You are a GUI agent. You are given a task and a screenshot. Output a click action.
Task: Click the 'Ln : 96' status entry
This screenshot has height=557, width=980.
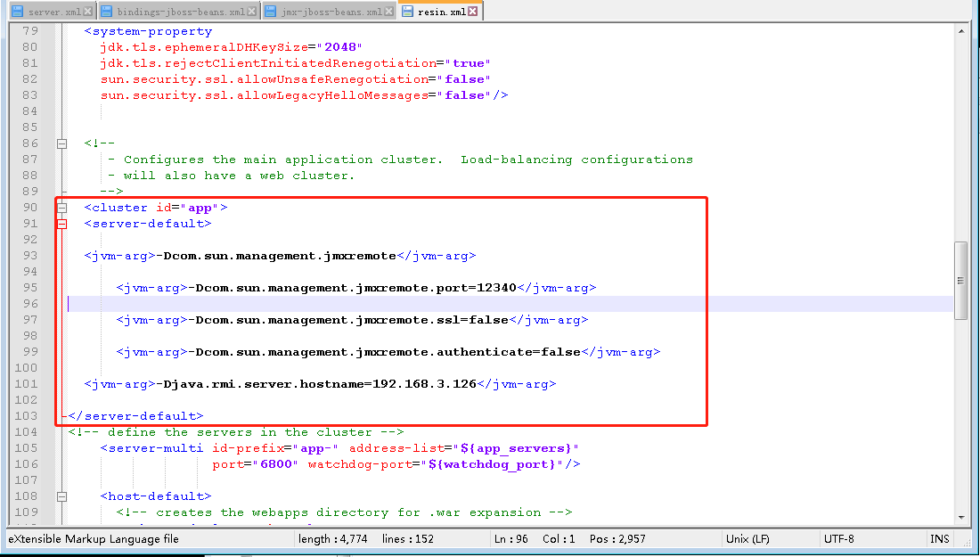510,539
